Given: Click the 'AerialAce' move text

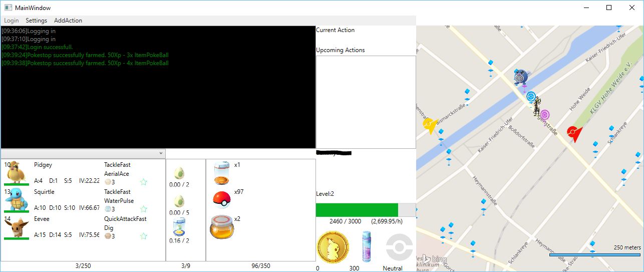Looking at the screenshot, I should click(x=117, y=174).
